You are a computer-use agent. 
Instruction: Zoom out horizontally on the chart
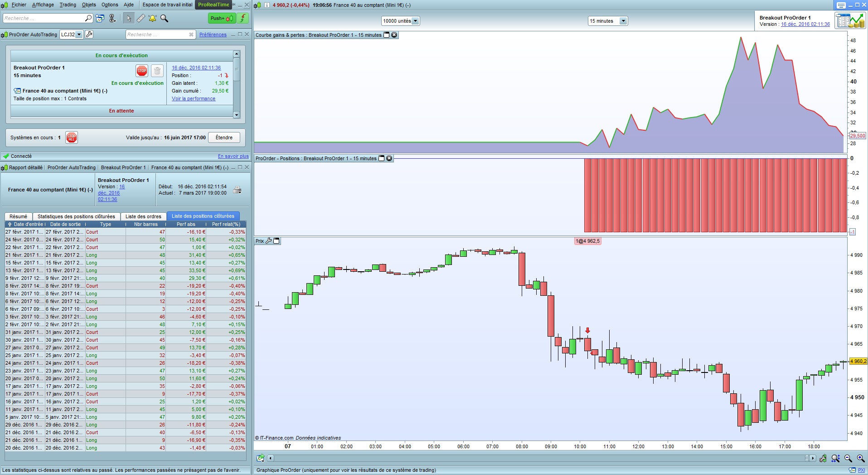[848, 458]
